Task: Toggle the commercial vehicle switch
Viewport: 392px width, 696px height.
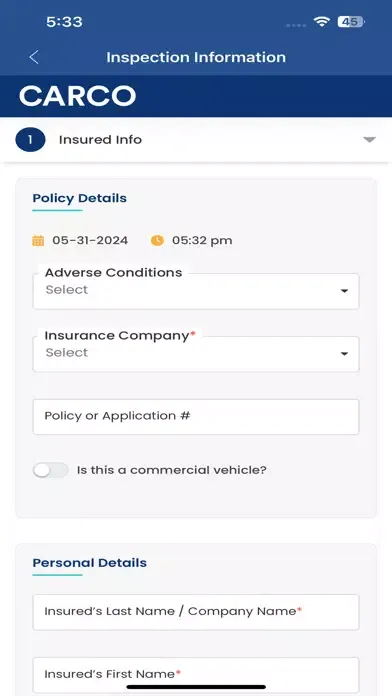Action: (51, 471)
